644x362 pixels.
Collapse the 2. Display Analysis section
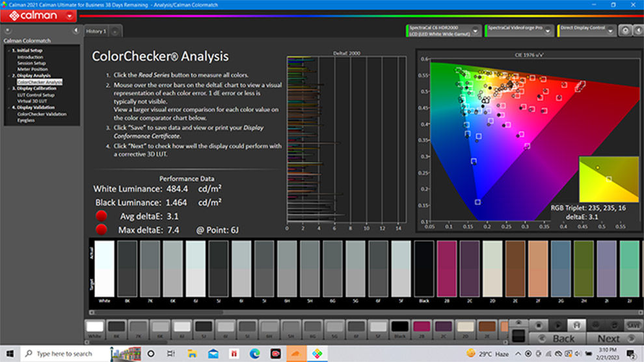pyautogui.click(x=8, y=76)
